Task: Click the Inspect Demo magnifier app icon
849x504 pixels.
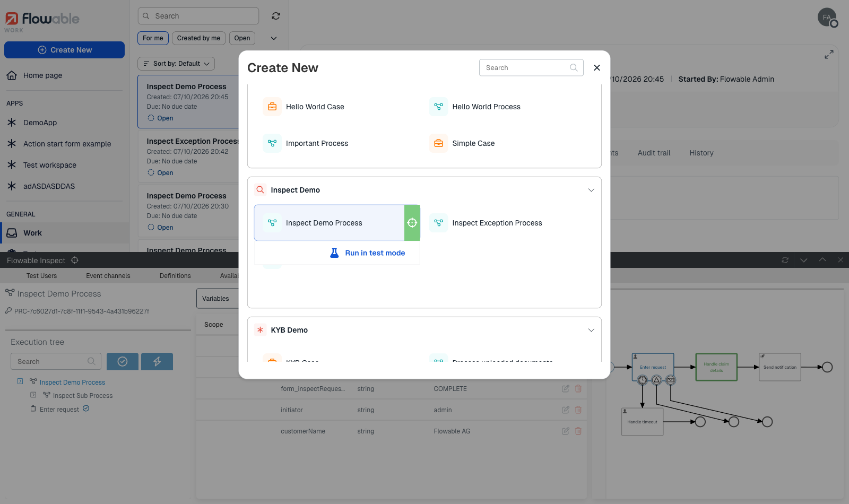Action: (x=260, y=189)
